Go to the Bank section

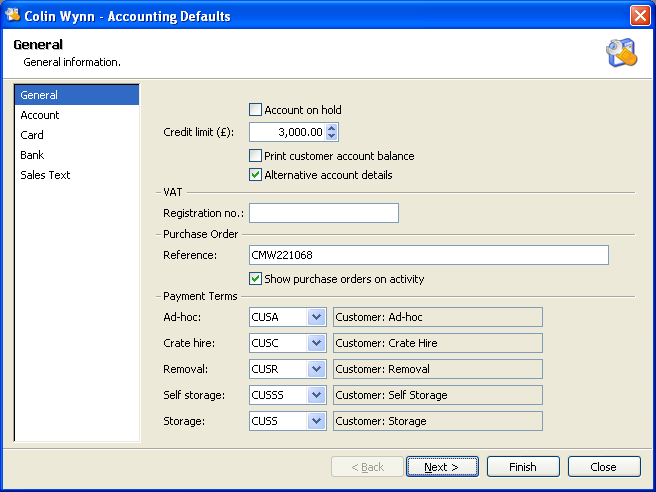tap(32, 155)
